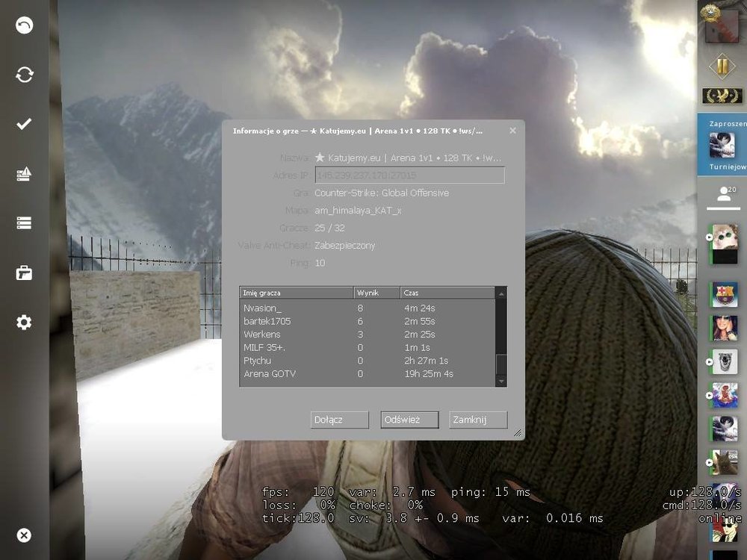747x560 pixels.
Task: Select friend avatar with FC Barcelona crest
Action: click(x=724, y=294)
